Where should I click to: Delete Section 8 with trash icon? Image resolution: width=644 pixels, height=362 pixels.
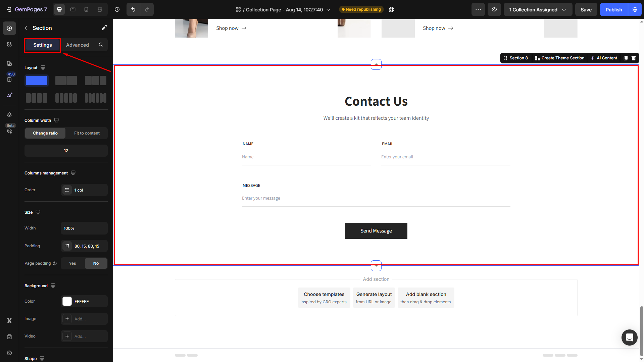tap(634, 58)
